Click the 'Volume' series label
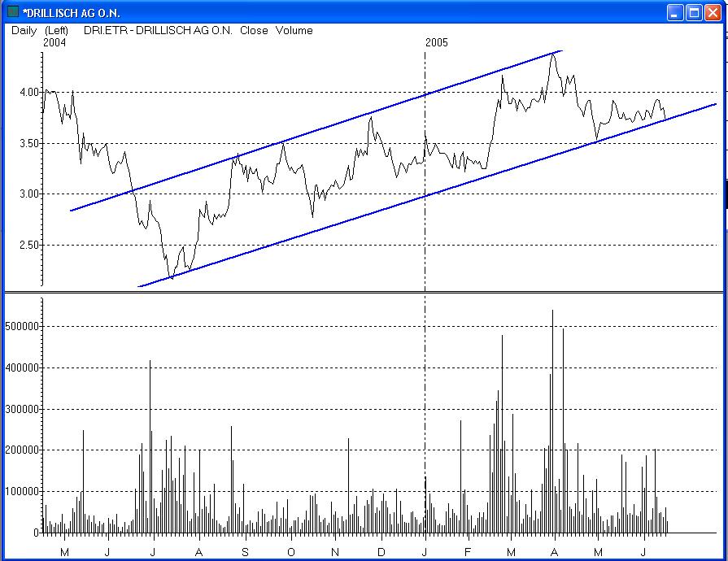This screenshot has height=561, width=728. tap(294, 31)
